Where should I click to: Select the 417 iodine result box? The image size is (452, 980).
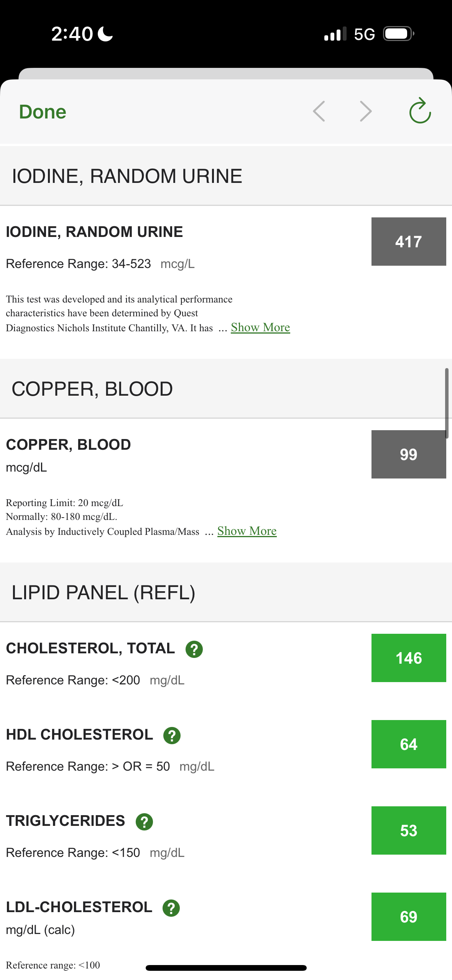(x=408, y=242)
